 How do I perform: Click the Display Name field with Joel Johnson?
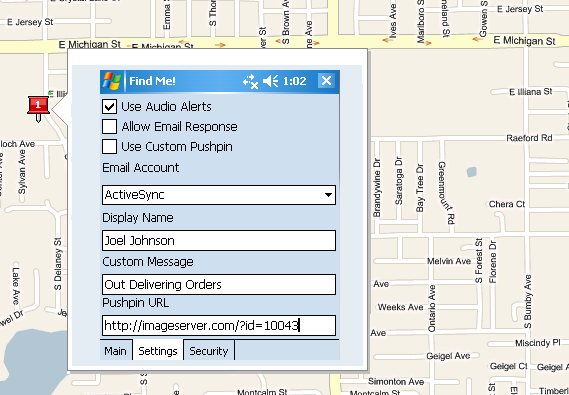coord(219,240)
